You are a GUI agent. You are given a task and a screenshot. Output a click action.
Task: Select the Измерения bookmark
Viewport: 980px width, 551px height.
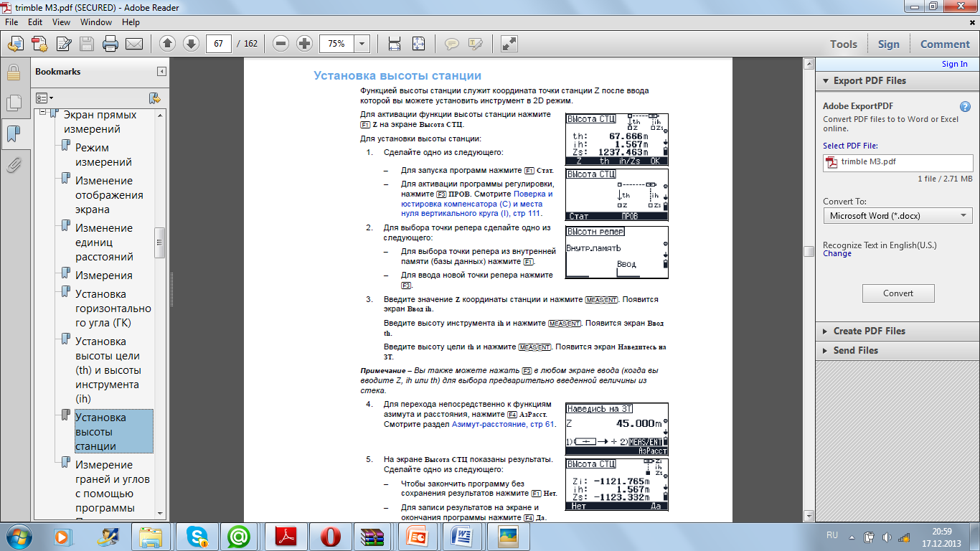104,275
